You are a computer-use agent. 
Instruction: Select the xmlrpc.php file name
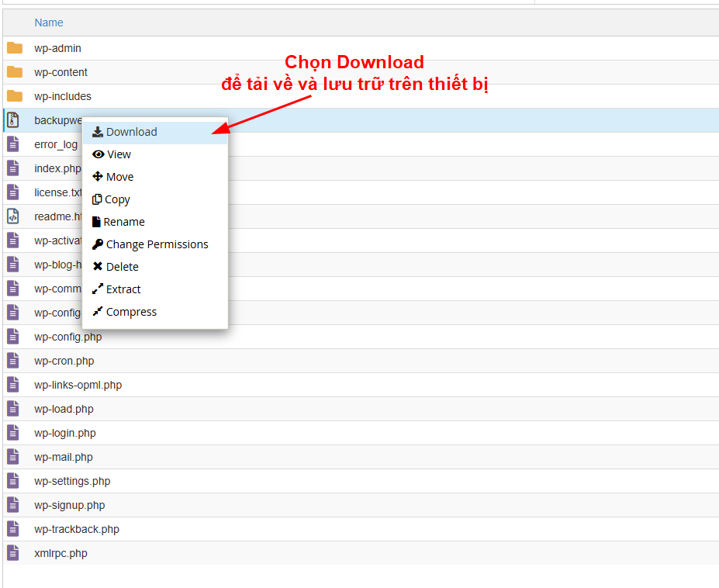(x=61, y=553)
